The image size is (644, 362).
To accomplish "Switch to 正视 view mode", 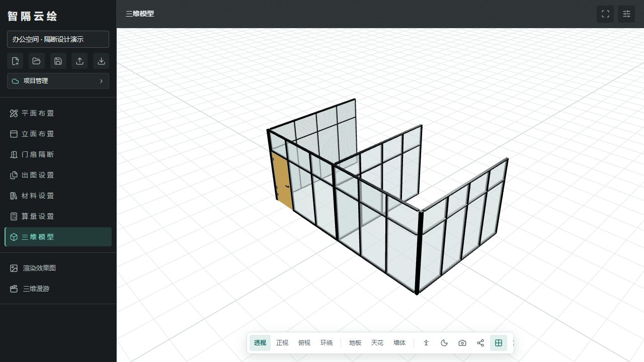I will (282, 343).
